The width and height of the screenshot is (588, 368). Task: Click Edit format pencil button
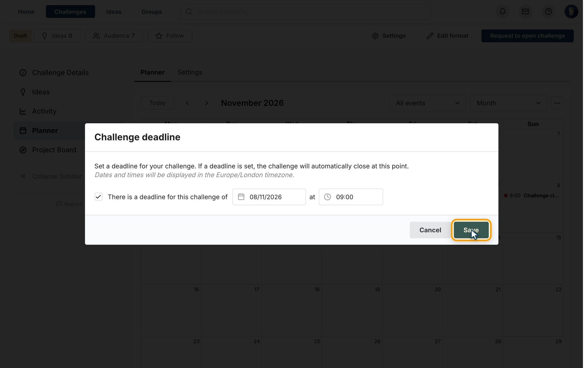tap(447, 36)
